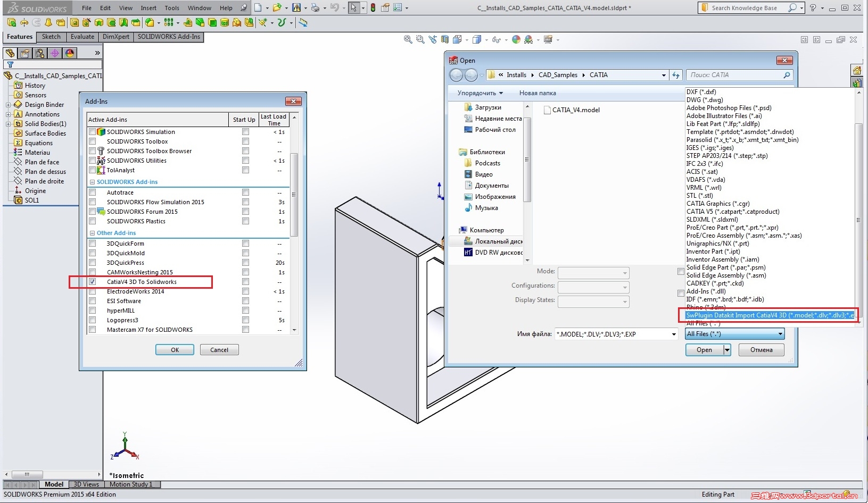Image resolution: width=868 pixels, height=503 pixels.
Task: Collapse the SOLIDWORKS Add-ins group
Action: point(93,182)
